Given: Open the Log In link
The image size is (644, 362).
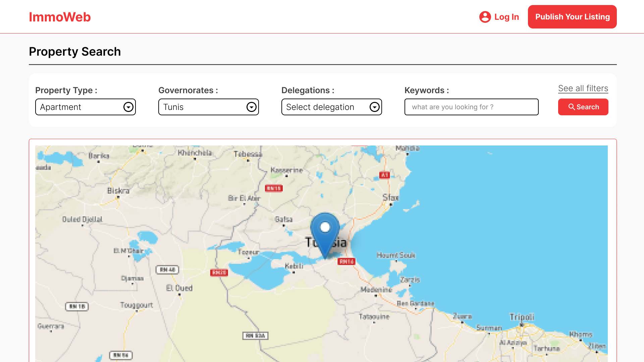Looking at the screenshot, I should 506,17.
